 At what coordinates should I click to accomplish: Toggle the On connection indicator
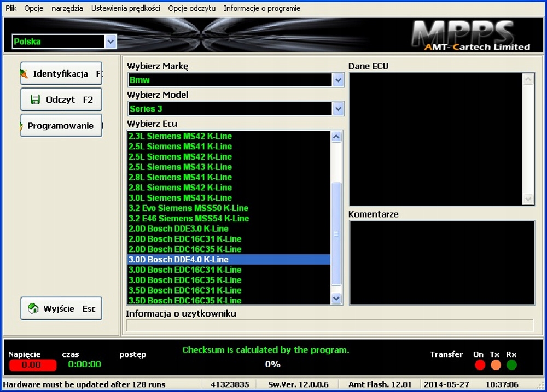[x=479, y=365]
